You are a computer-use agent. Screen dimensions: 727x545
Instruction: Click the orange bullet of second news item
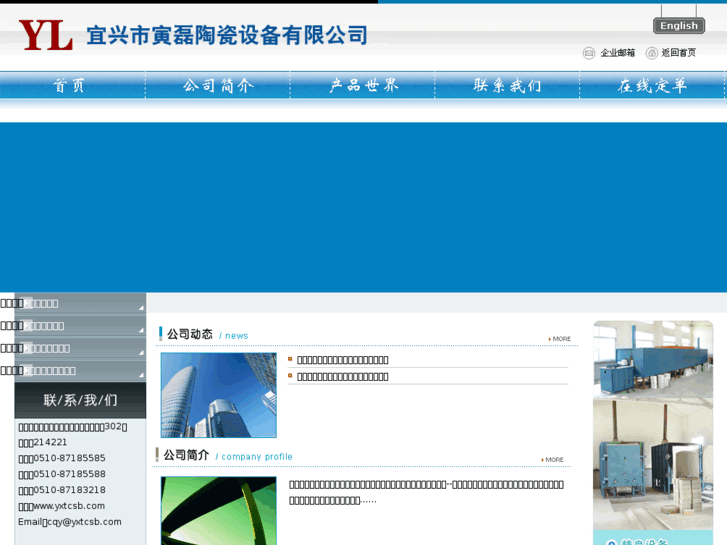click(x=290, y=376)
